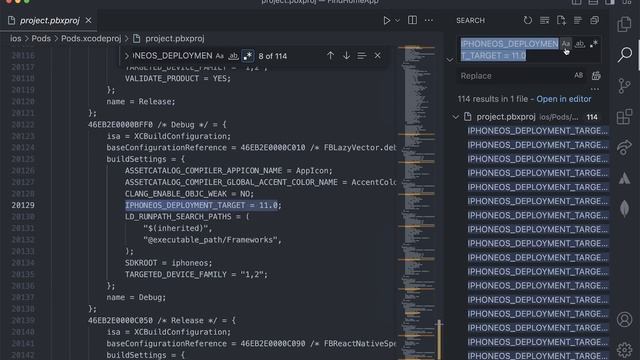Viewport: 640px width, 360px height.
Task: Refresh the search results
Action: point(527,20)
